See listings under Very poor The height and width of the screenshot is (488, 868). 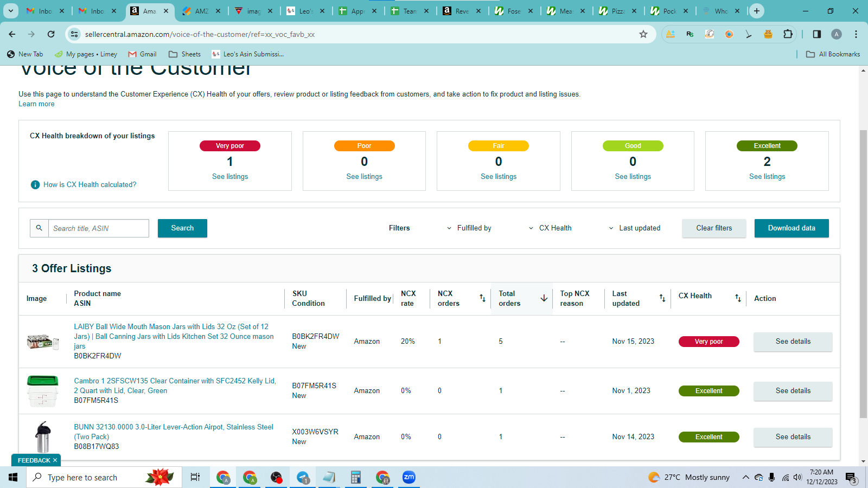(230, 177)
